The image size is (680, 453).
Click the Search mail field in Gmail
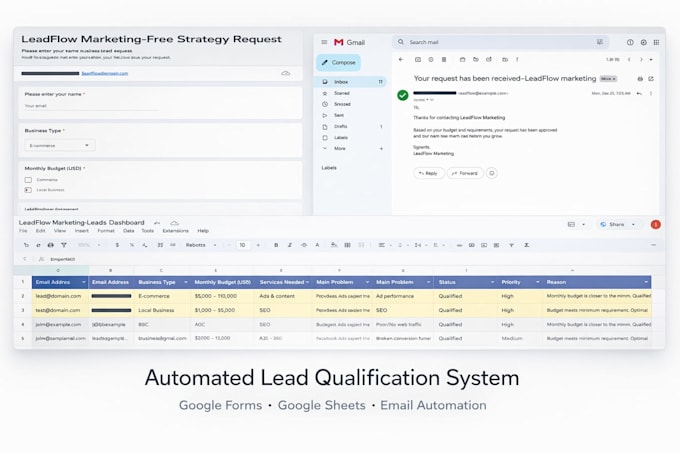pyautogui.click(x=501, y=42)
